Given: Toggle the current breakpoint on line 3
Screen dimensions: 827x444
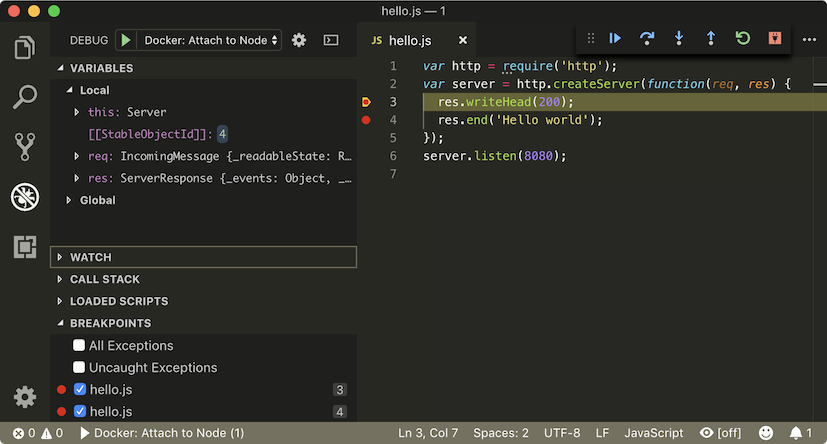Looking at the screenshot, I should (x=366, y=102).
